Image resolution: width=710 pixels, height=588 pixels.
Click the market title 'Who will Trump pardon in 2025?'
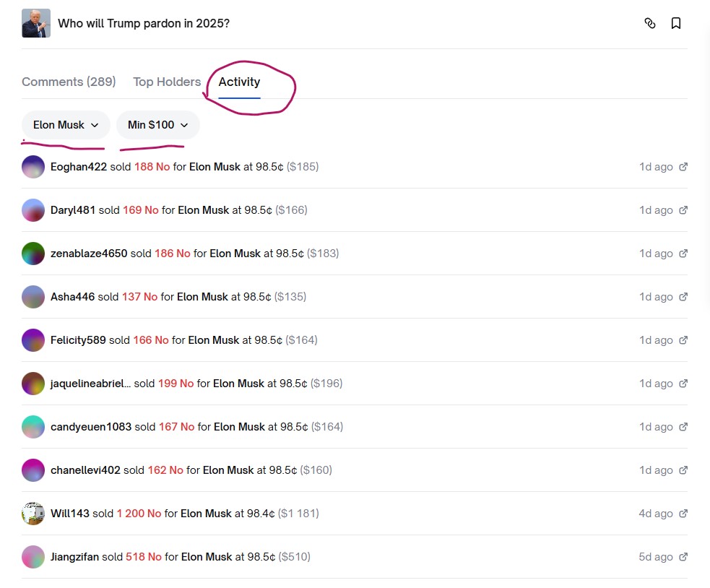144,23
